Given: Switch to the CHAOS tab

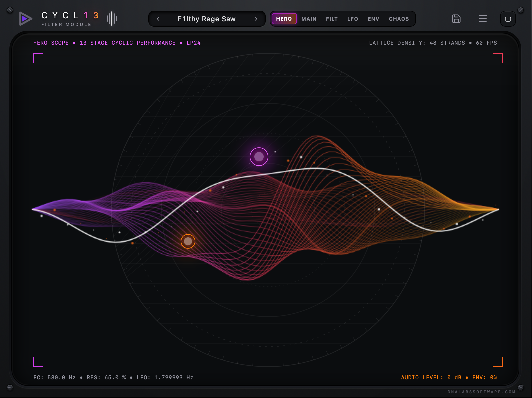Looking at the screenshot, I should coord(399,19).
